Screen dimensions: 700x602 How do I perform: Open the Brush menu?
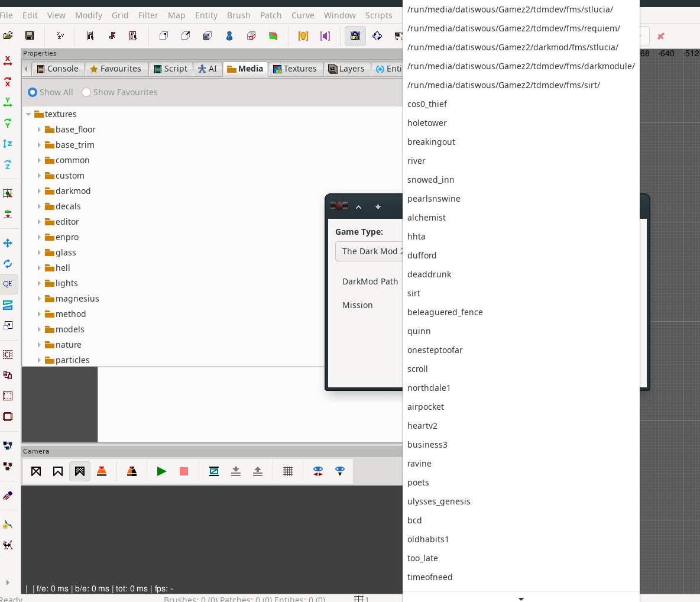click(x=238, y=15)
